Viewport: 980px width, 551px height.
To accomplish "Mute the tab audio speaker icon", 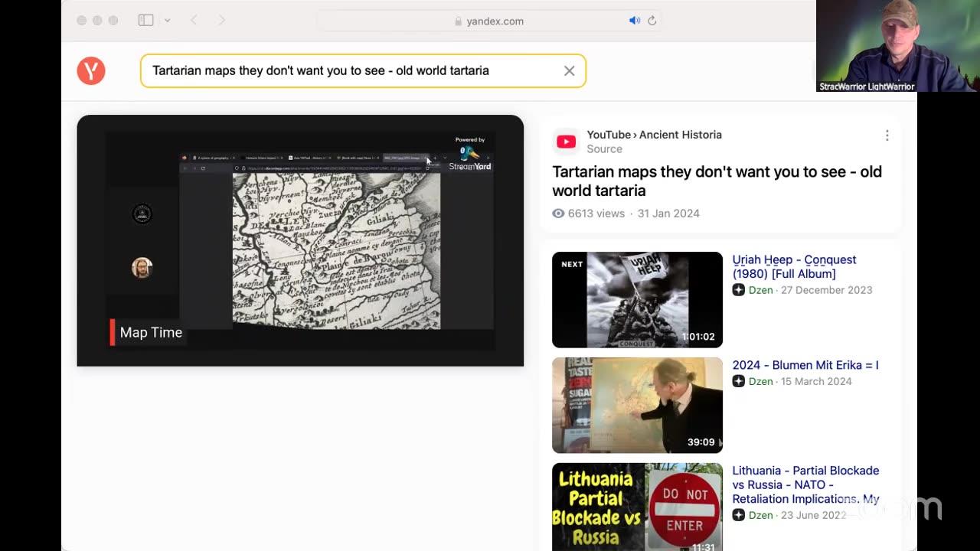I will click(634, 21).
